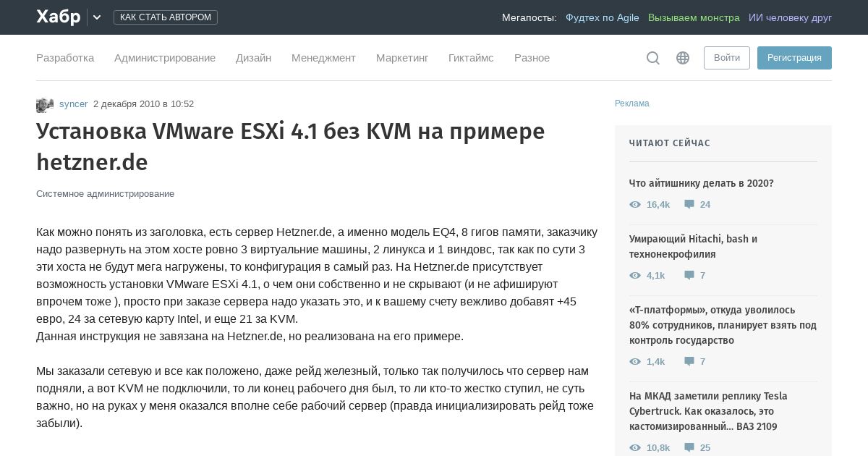Open article Что айтишнику делать в 2020?
This screenshot has width=868, height=456.
pyautogui.click(x=702, y=184)
